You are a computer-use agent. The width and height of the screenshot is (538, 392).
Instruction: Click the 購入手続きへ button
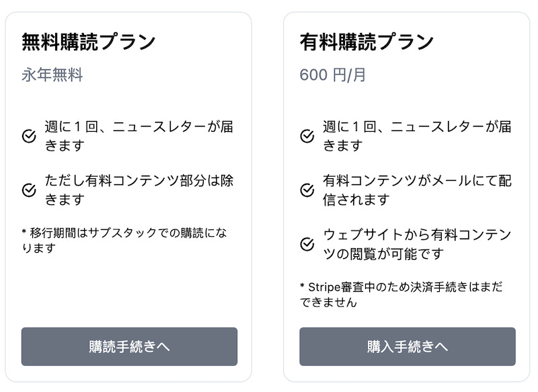click(x=408, y=346)
